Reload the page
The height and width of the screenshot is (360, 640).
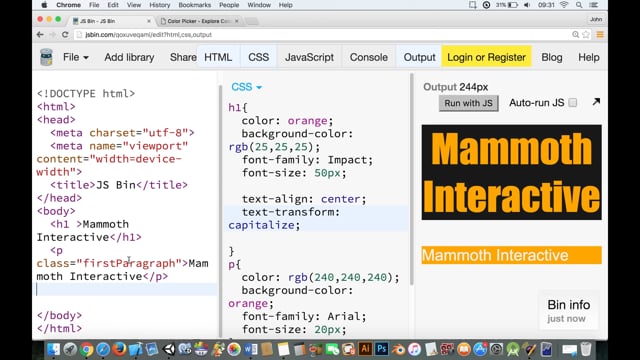point(65,35)
